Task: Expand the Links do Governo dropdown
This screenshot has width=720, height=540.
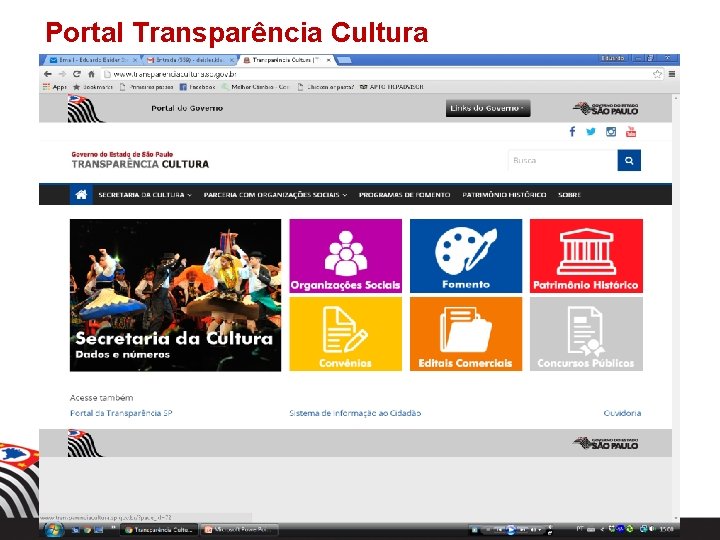Action: pyautogui.click(x=488, y=108)
